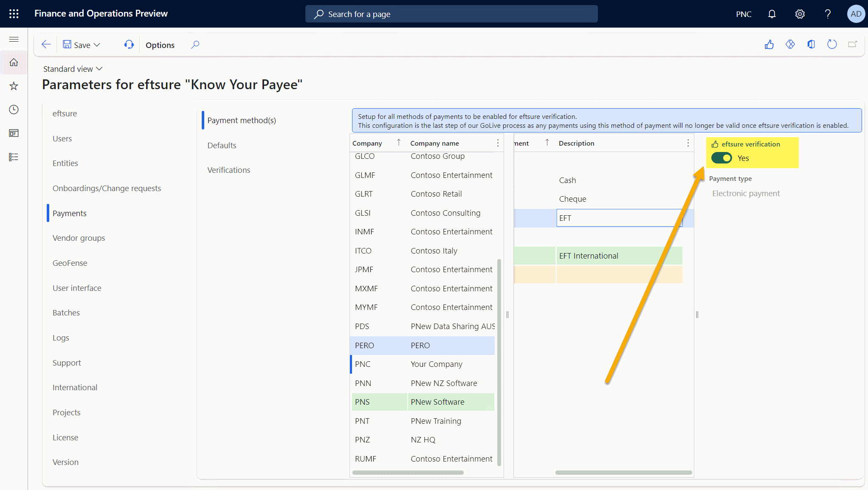Toggle the eftsure verification switch
The image size is (868, 490).
[721, 158]
